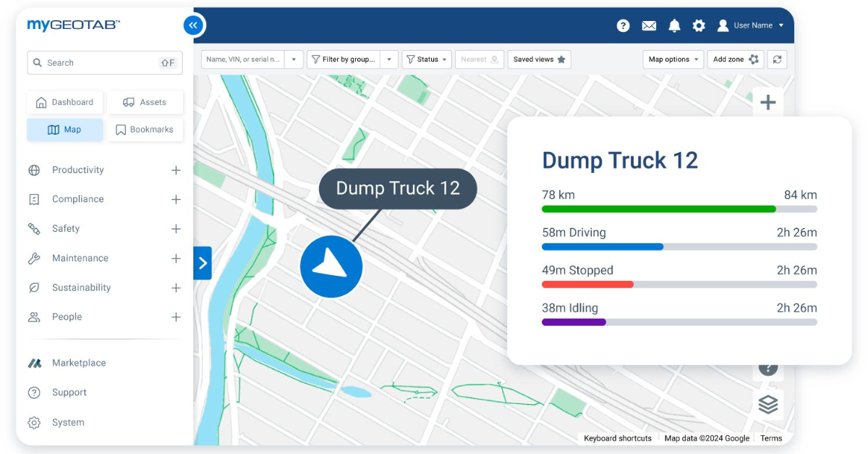Expand Productivity with plus button
Image resolution: width=868 pixels, height=454 pixels.
pos(176,170)
